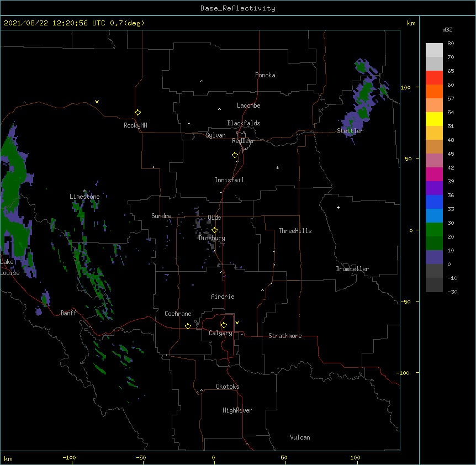Viewport: 476px width, 465px height.
Task: Select the Airdrie label
Action: coord(223,297)
